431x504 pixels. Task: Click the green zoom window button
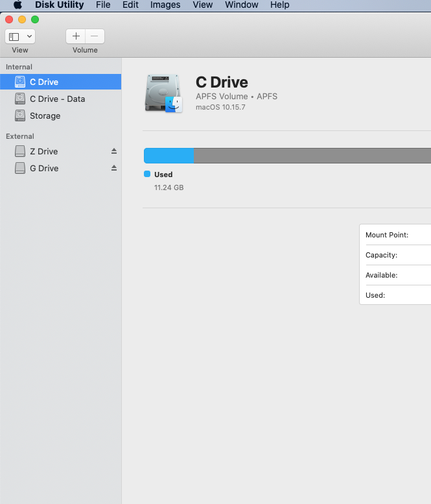coord(35,19)
